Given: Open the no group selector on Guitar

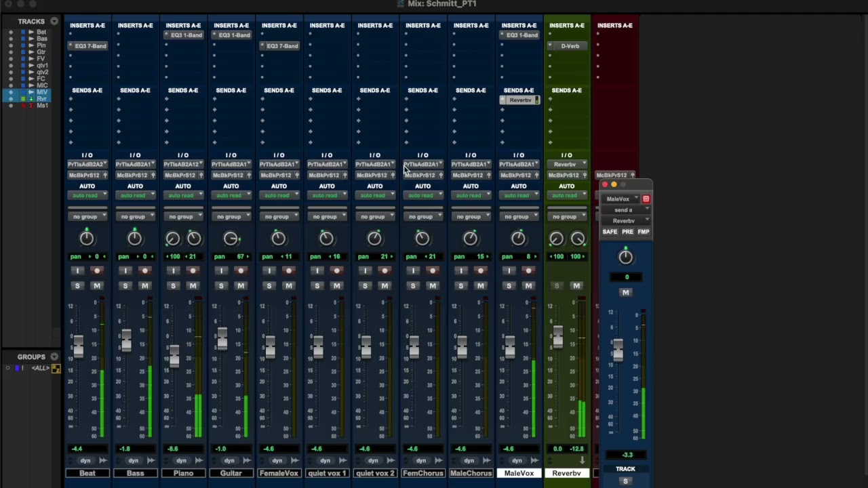Looking at the screenshot, I should click(x=231, y=217).
